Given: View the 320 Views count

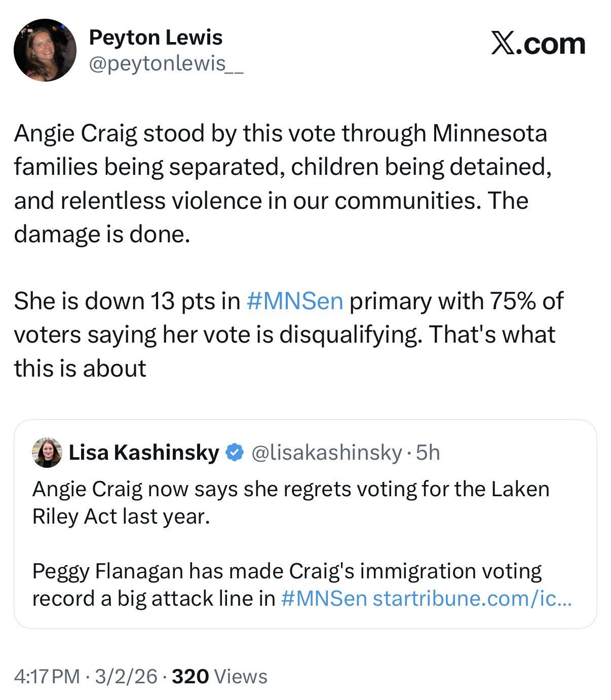Looking at the screenshot, I should pyautogui.click(x=219, y=676).
